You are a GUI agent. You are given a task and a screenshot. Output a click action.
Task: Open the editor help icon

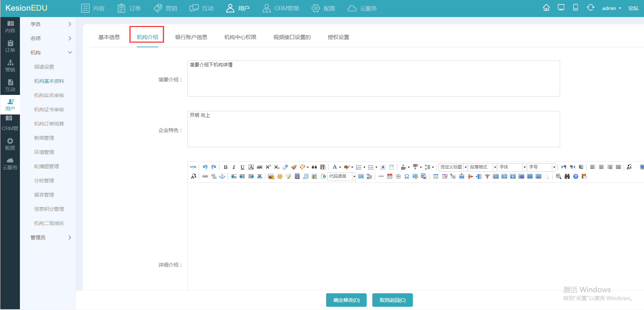pos(576,177)
